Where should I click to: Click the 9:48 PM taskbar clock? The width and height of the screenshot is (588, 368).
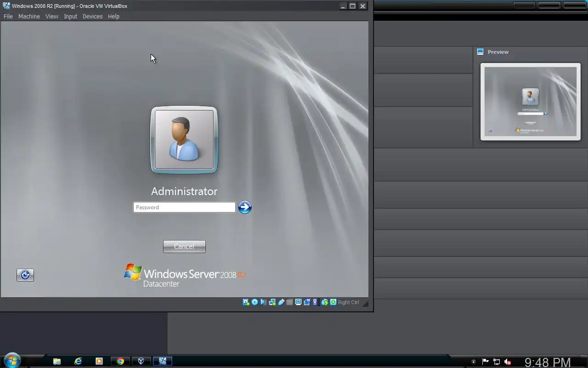click(548, 362)
